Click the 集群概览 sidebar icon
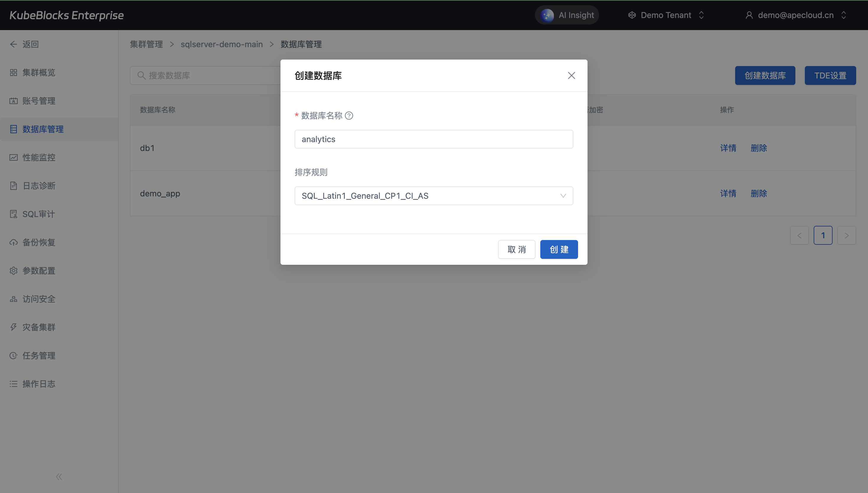 point(14,73)
